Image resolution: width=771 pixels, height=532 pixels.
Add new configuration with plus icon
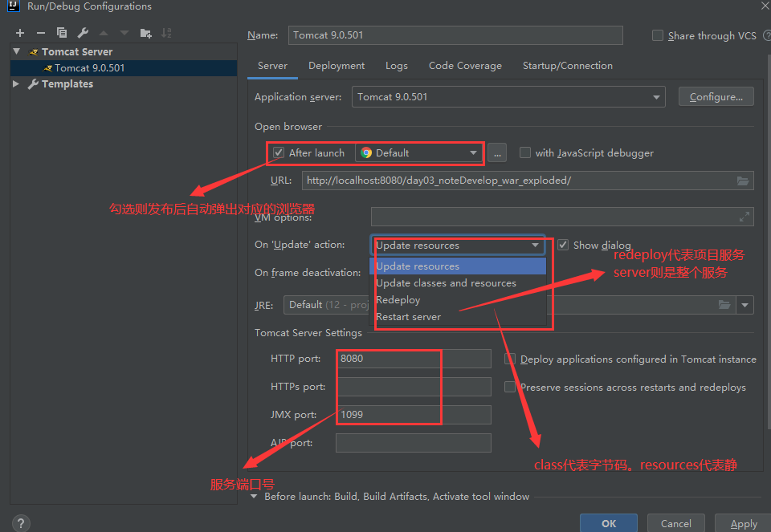[x=19, y=33]
